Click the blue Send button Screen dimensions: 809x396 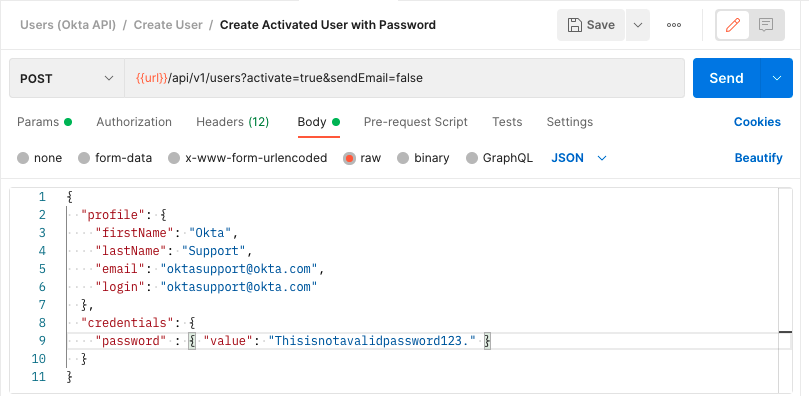tap(726, 78)
